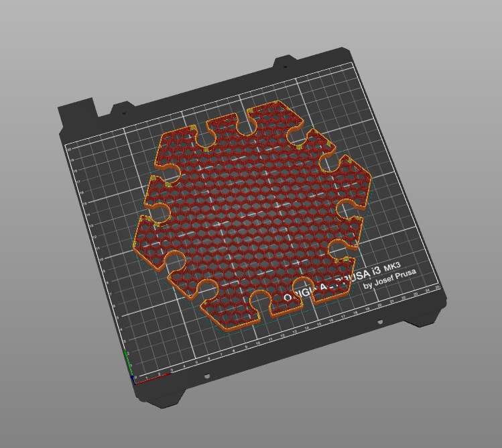Click the green Y axis arrow
The height and width of the screenshot is (448, 502).
128,362
